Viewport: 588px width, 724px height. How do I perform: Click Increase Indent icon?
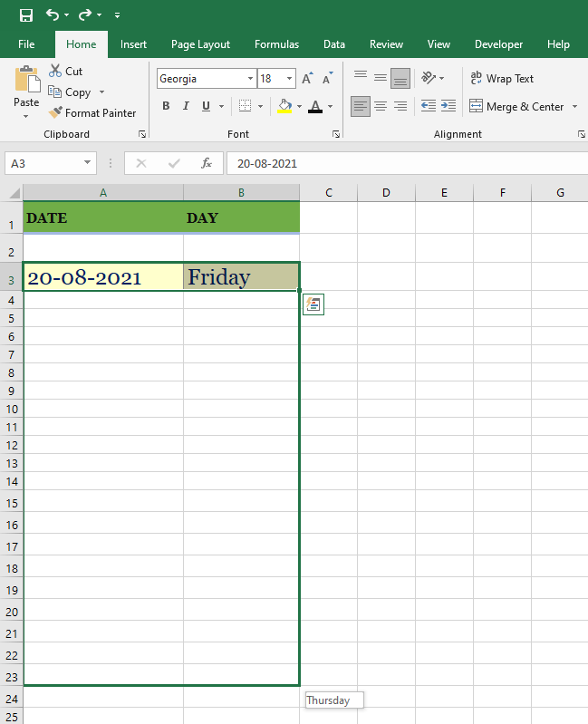pos(448,106)
